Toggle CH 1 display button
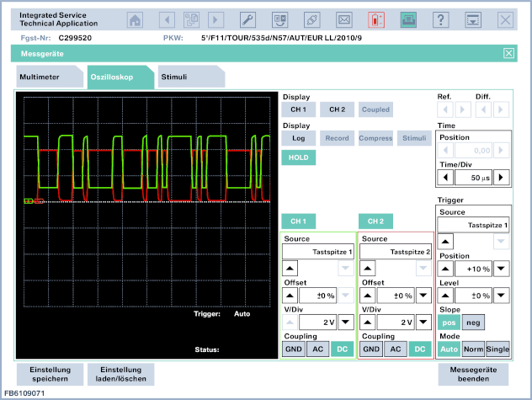This screenshot has width=532, height=400. coord(299,109)
